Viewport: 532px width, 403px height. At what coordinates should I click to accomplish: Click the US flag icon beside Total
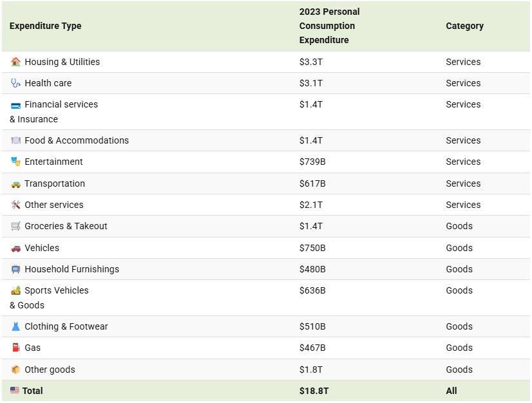[15, 391]
